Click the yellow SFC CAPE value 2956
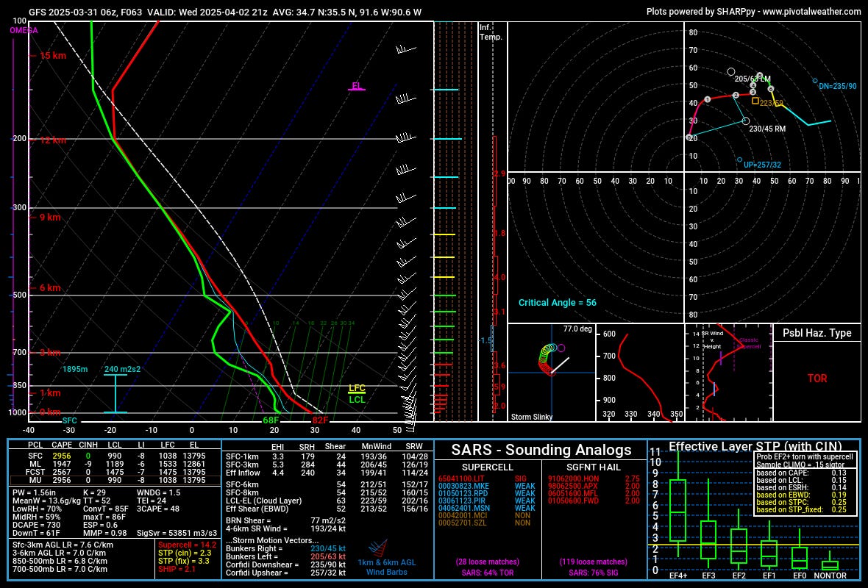868x588 pixels. click(x=62, y=456)
